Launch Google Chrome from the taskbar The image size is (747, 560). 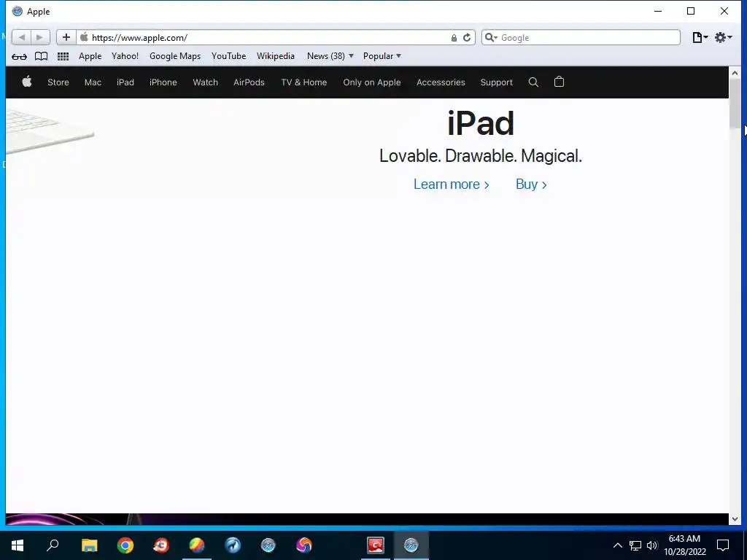click(x=125, y=545)
